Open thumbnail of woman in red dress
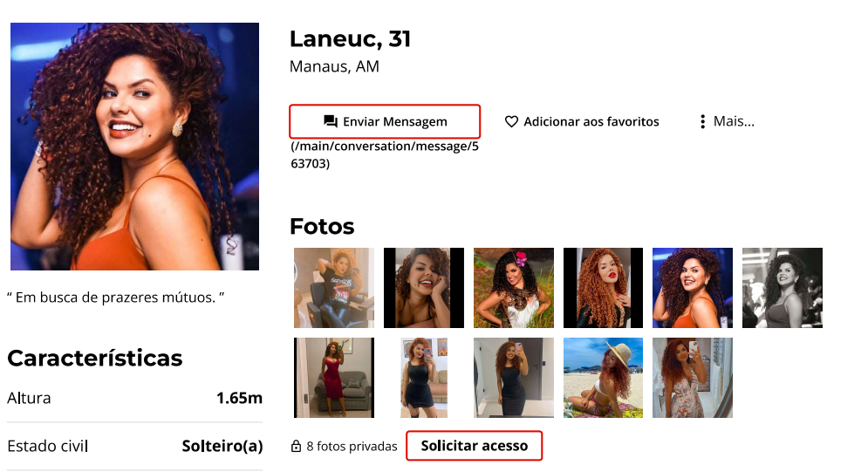868x472 pixels. [334, 378]
